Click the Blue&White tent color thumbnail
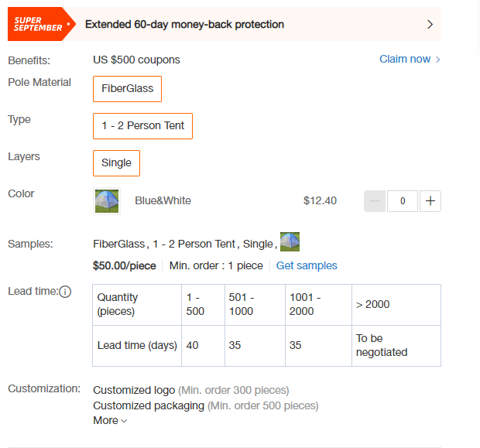Screen dimensions: 480x448 point(107,201)
